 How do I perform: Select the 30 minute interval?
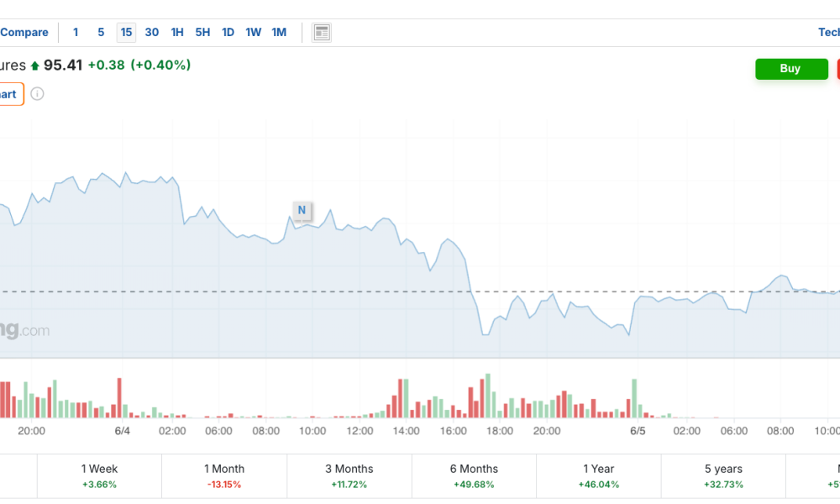click(x=151, y=32)
